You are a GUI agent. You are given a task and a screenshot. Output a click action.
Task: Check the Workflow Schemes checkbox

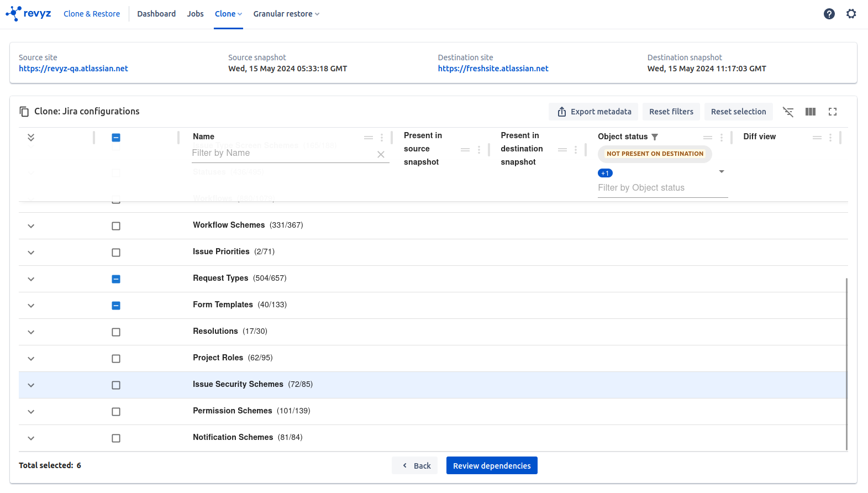pos(116,226)
